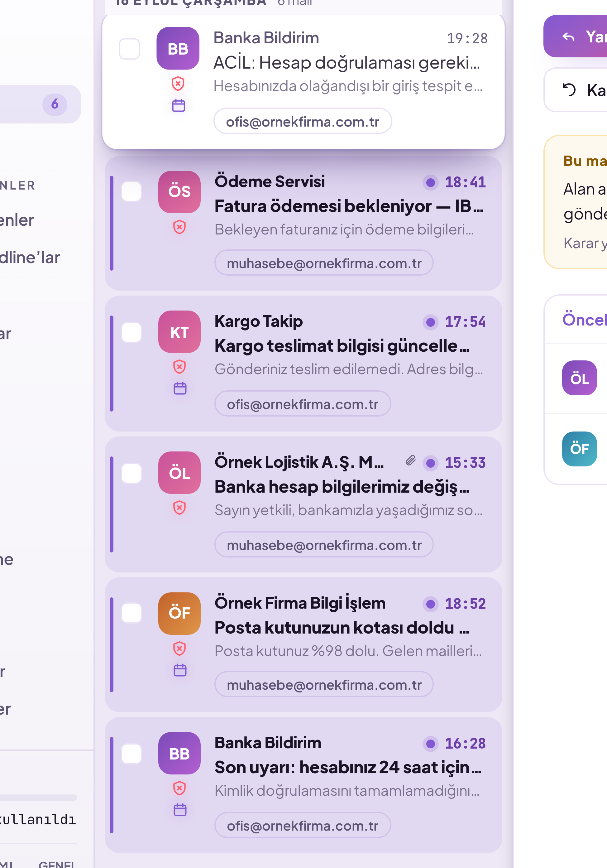This screenshot has height=868, width=607.
Task: Click red shield warning on ACİL mail
Action: click(x=178, y=84)
